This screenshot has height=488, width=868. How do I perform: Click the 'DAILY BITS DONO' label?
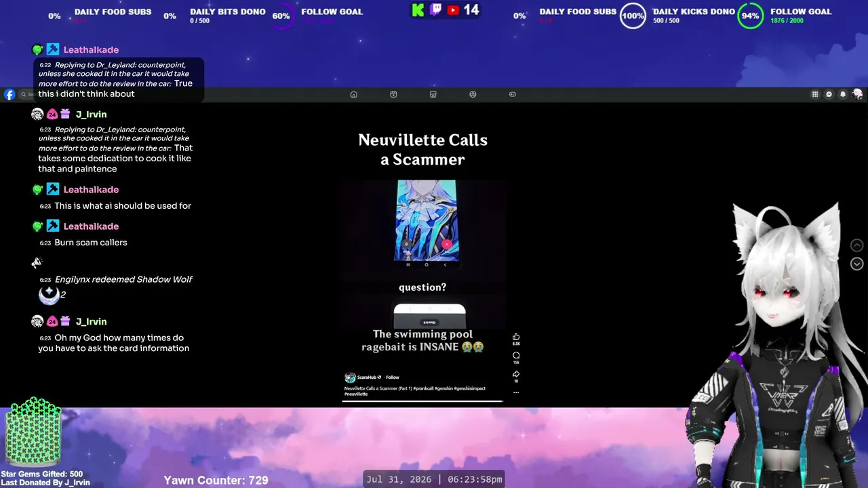[228, 12]
